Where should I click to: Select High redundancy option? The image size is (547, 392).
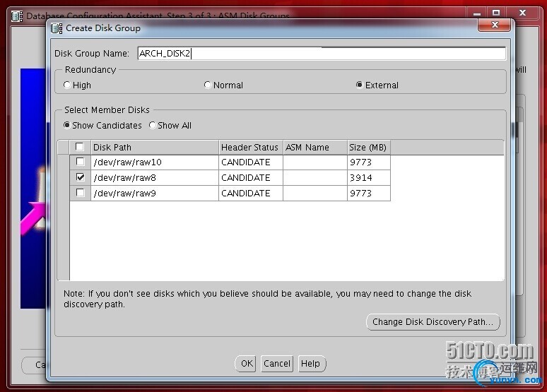[x=67, y=85]
